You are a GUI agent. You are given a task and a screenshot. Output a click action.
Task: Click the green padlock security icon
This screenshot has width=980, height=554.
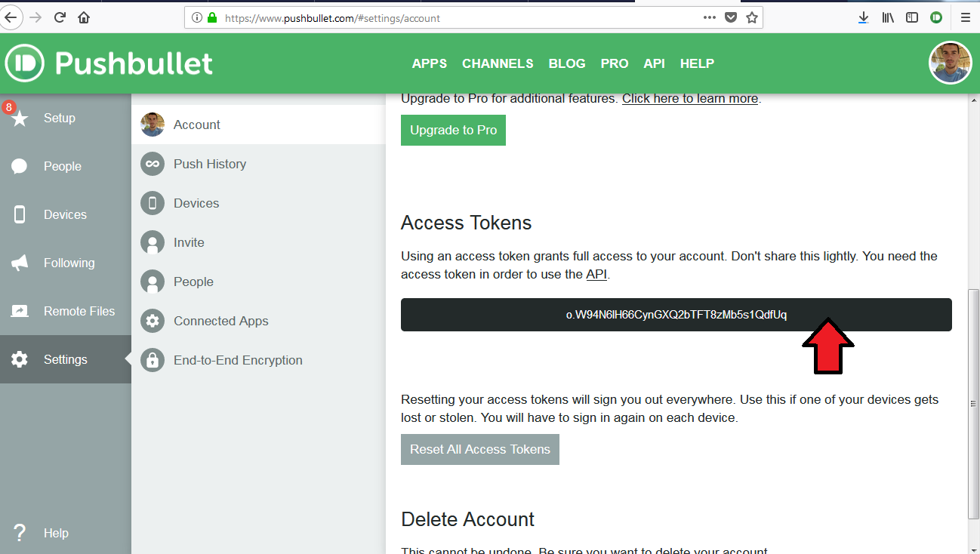[212, 17]
